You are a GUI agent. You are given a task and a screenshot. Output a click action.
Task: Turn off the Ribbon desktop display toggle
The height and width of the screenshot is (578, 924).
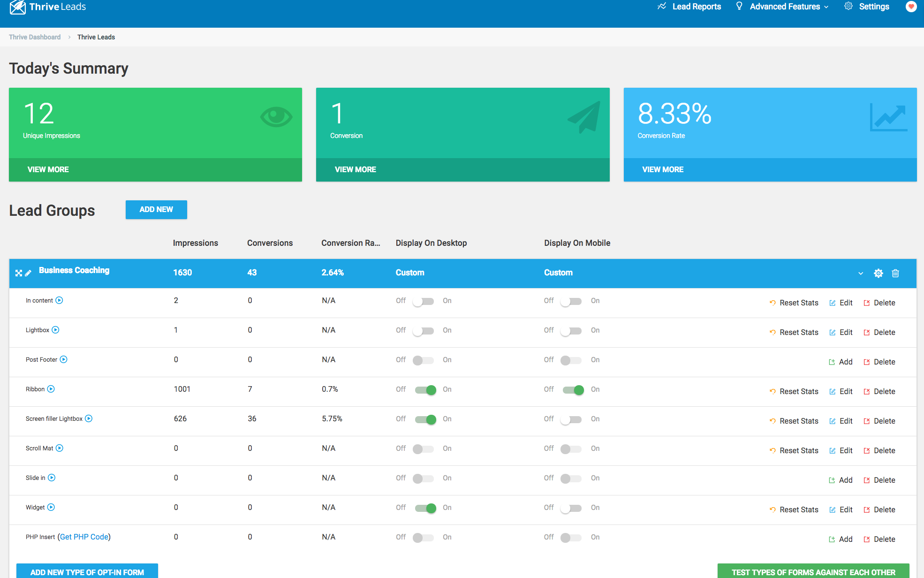(424, 390)
